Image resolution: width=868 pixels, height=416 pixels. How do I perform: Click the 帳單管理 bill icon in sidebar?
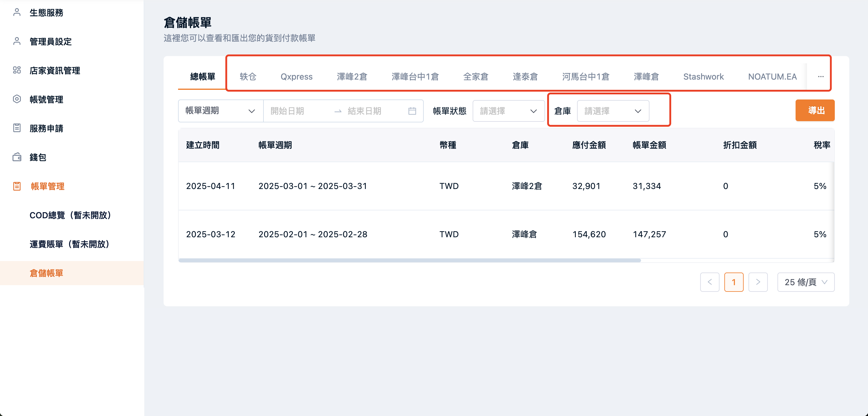[x=17, y=186]
